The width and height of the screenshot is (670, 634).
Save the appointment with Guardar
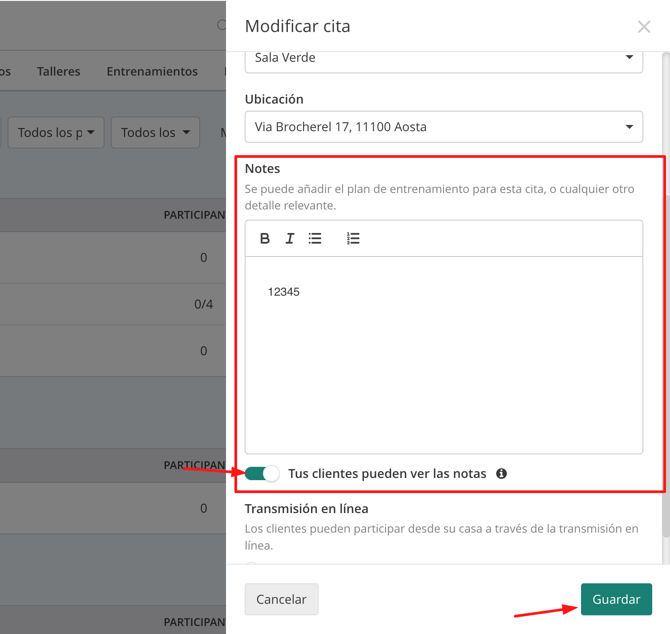(616, 599)
